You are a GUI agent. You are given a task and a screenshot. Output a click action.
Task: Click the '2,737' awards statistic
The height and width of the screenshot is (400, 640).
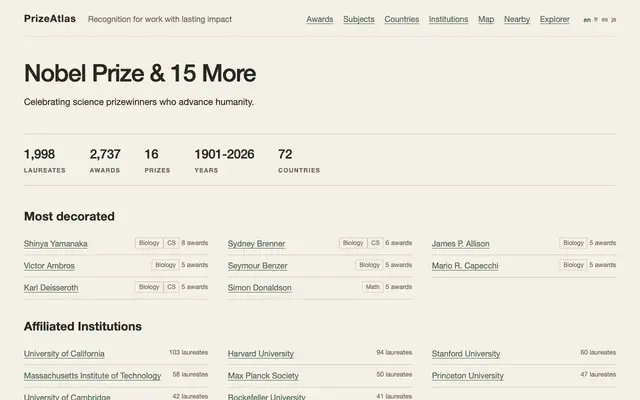pyautogui.click(x=105, y=154)
